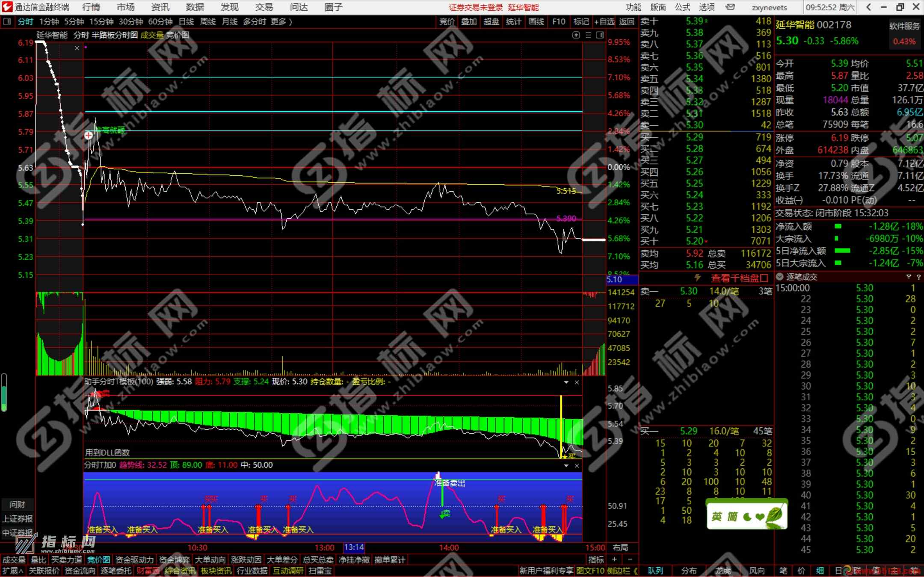
Task: Click the up-arrow icon above the chart
Action: click(576, 35)
